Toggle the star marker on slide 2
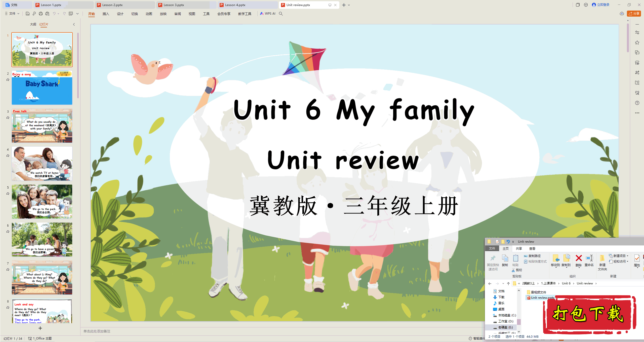This screenshot has width=644, height=342. coord(8,80)
